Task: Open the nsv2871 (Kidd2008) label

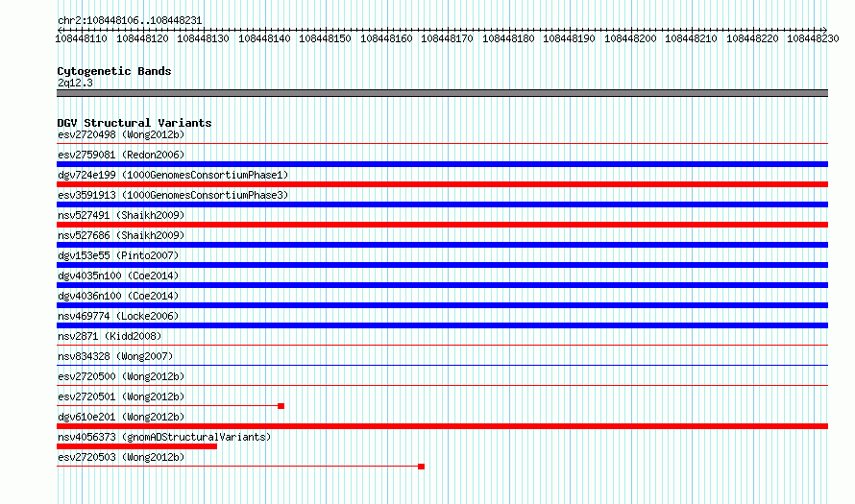Action: coord(110,336)
